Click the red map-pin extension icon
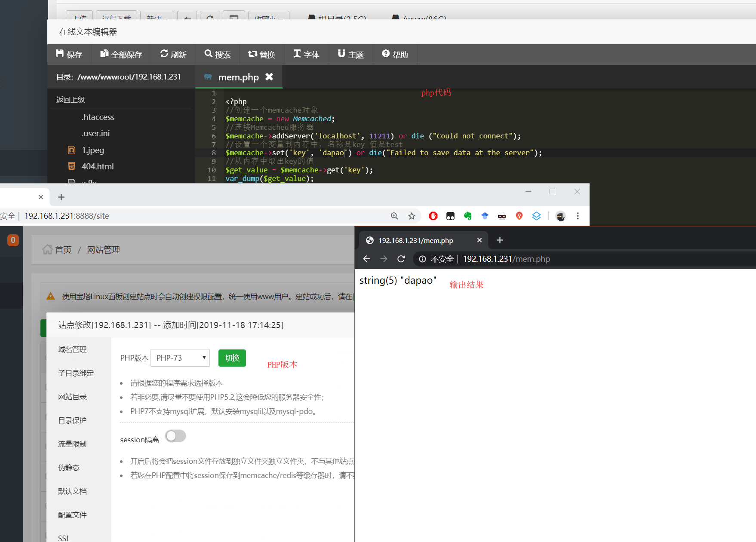The height and width of the screenshot is (542, 756). (519, 216)
